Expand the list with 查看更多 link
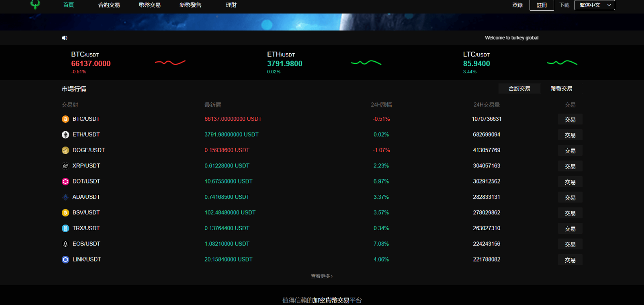 321,276
